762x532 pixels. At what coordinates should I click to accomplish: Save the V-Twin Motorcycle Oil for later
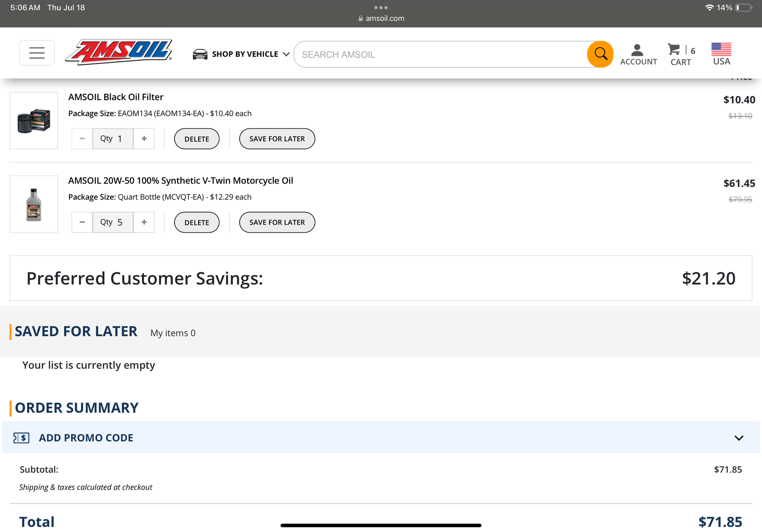[x=277, y=222]
